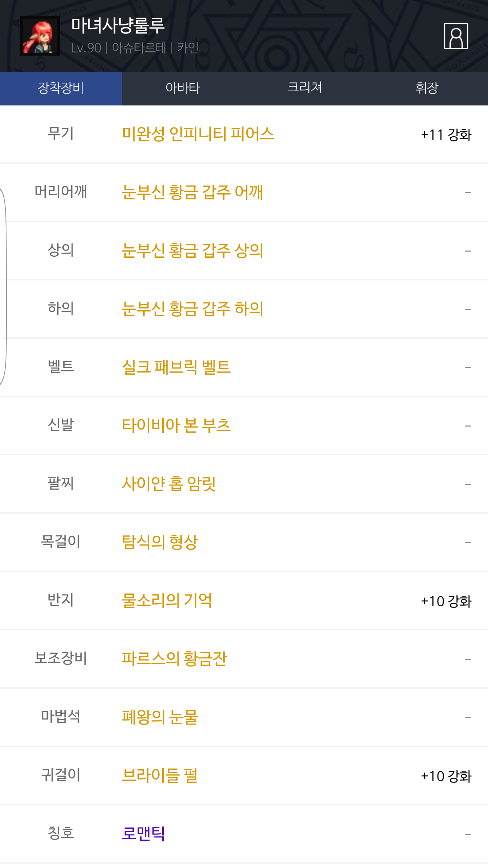Image resolution: width=488 pixels, height=868 pixels.
Task: Open shoes item 타이비아 본 부츠
Action: pos(176,426)
